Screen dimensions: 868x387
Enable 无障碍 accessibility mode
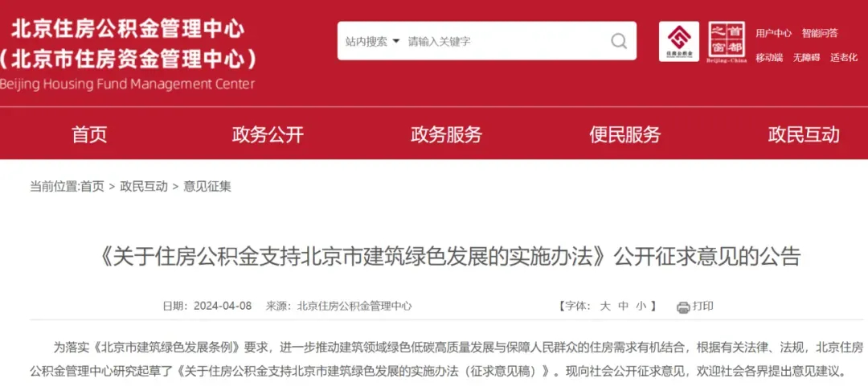(807, 58)
